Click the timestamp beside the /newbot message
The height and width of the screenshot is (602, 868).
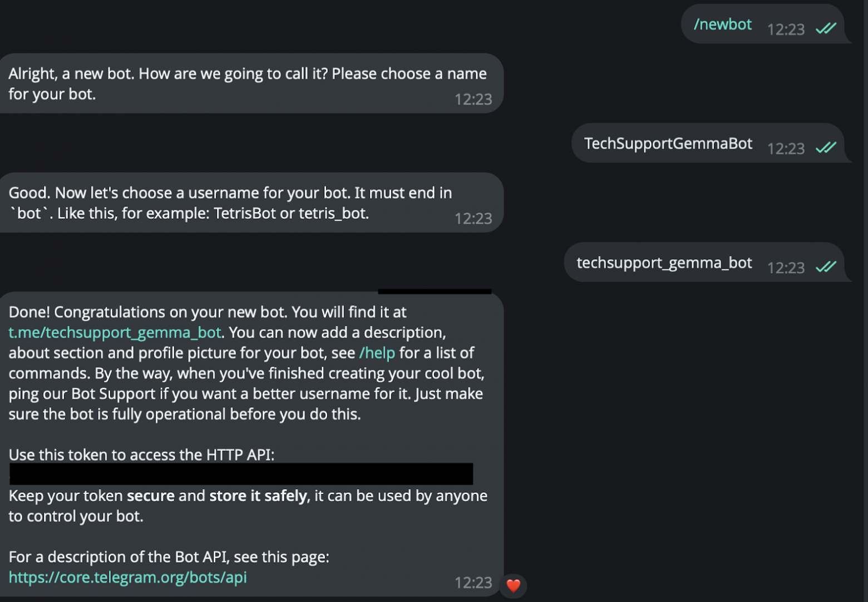click(786, 29)
